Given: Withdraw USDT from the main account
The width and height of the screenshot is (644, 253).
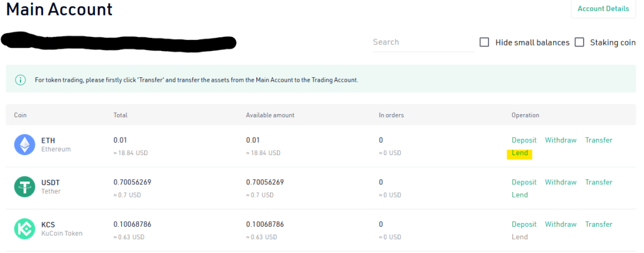Looking at the screenshot, I should pos(561,182).
